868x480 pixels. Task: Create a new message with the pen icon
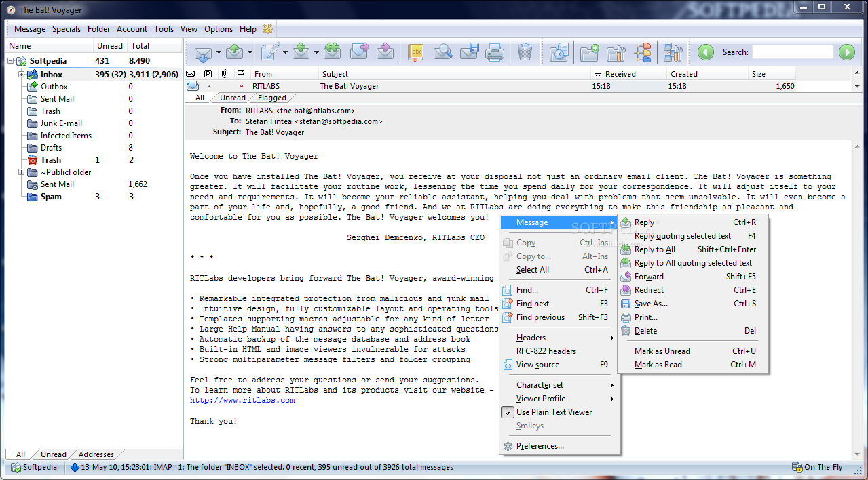coord(269,52)
